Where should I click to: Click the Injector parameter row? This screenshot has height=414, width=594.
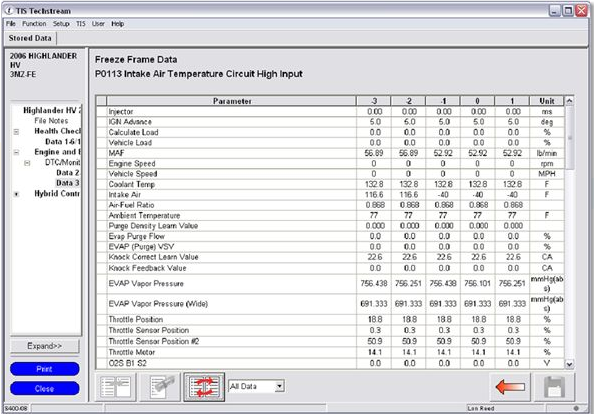pos(330,112)
